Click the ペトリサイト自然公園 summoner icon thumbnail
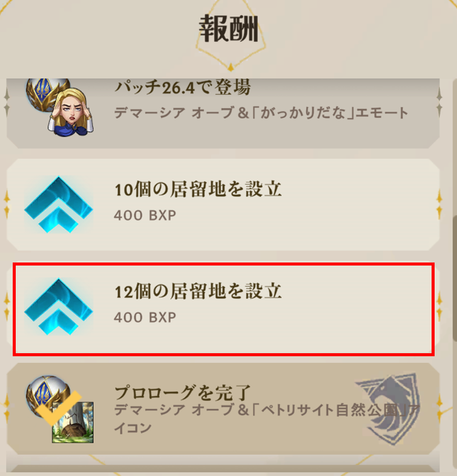Viewport: 457px width, 476px height. [73, 423]
